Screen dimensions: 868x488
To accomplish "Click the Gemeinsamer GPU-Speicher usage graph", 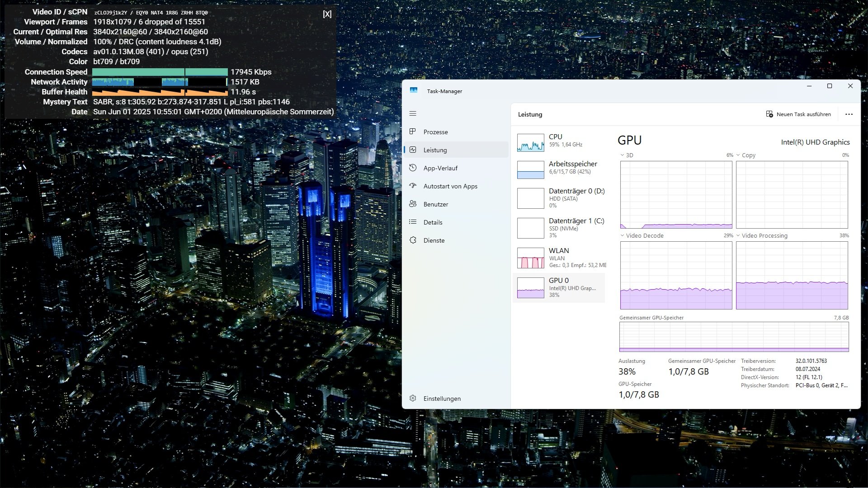I will 734,337.
